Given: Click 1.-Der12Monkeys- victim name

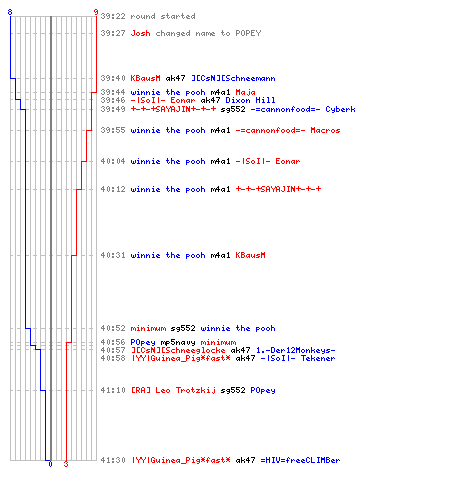Looking at the screenshot, I should pyautogui.click(x=296, y=350).
